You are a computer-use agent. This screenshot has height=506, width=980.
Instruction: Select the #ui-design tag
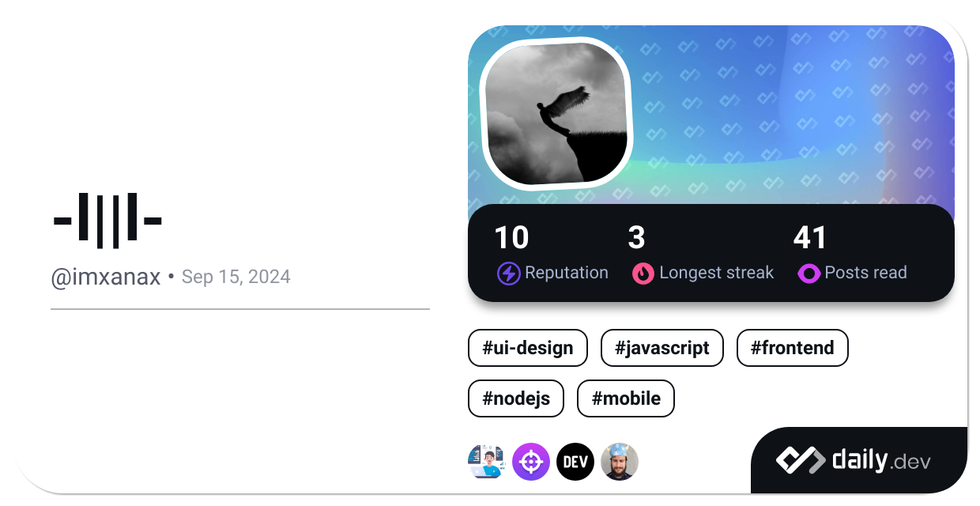tap(528, 348)
